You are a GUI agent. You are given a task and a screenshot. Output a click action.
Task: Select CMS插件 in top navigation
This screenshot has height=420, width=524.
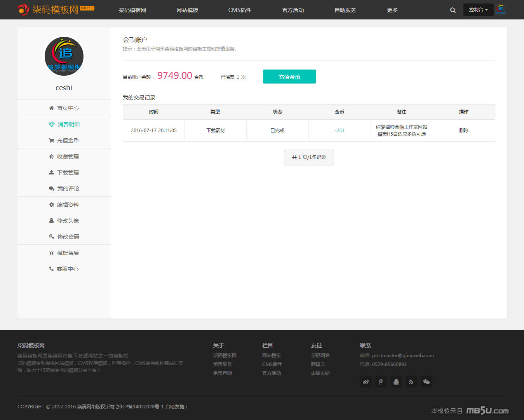tap(240, 10)
